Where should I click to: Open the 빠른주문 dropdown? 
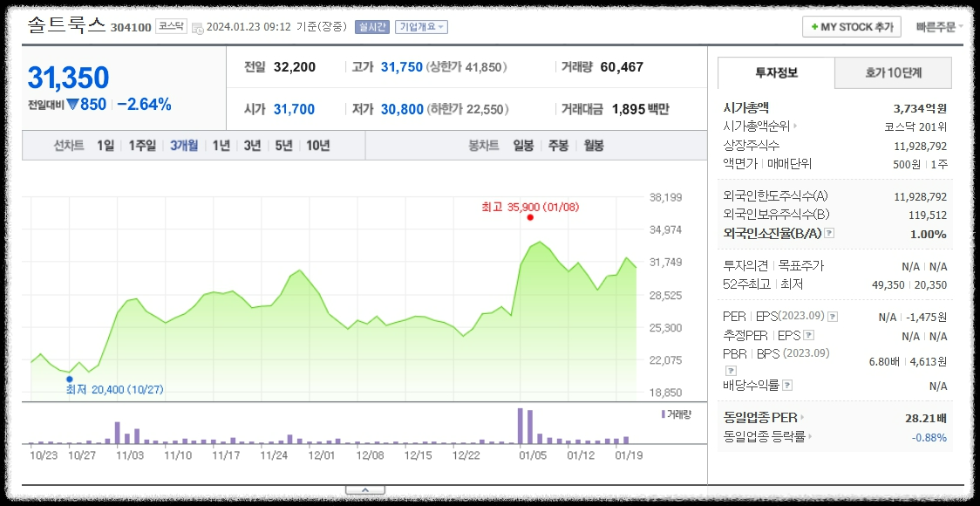coord(939,27)
